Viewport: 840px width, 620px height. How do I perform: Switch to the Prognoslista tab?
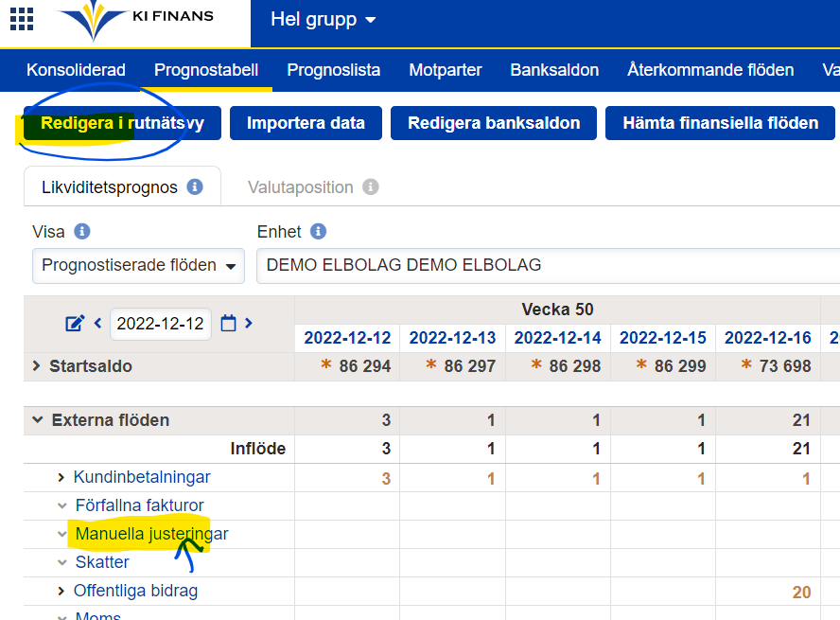point(333,70)
